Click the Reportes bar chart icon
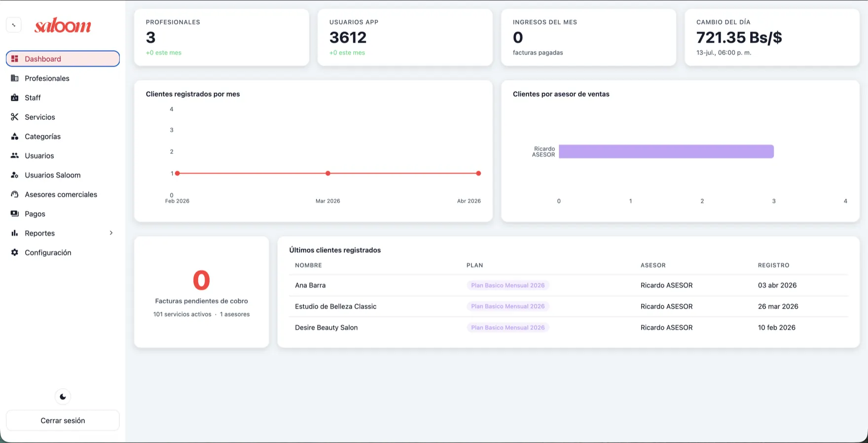The image size is (868, 443). (15, 233)
